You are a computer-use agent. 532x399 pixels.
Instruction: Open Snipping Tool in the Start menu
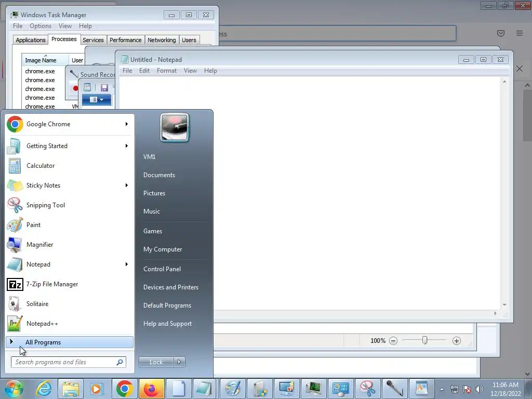pos(70,205)
